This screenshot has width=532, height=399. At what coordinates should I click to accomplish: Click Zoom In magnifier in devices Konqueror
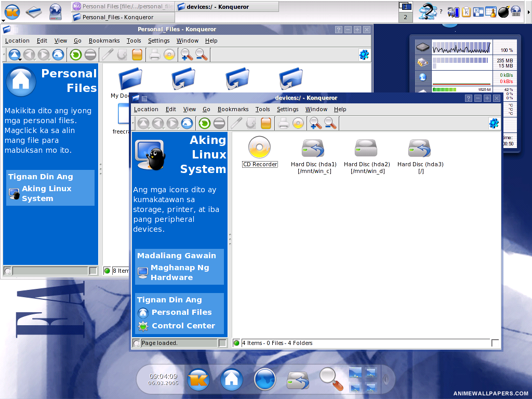(315, 123)
